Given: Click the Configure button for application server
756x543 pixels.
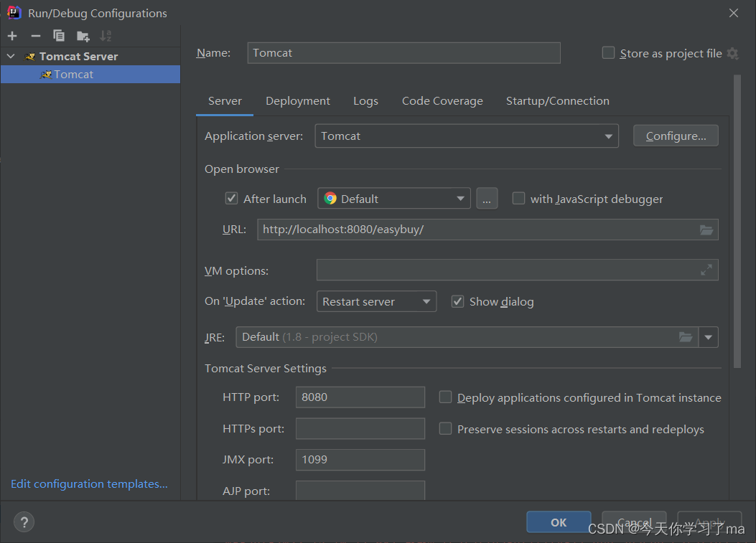Looking at the screenshot, I should [675, 136].
